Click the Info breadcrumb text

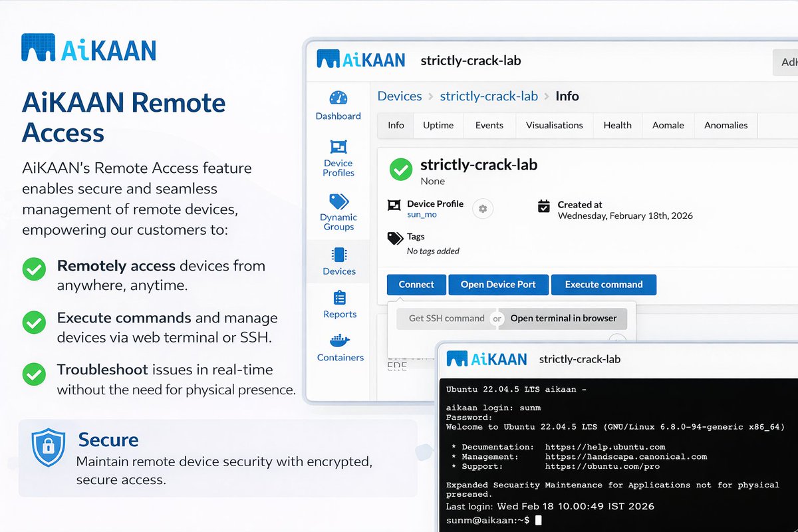coord(567,96)
